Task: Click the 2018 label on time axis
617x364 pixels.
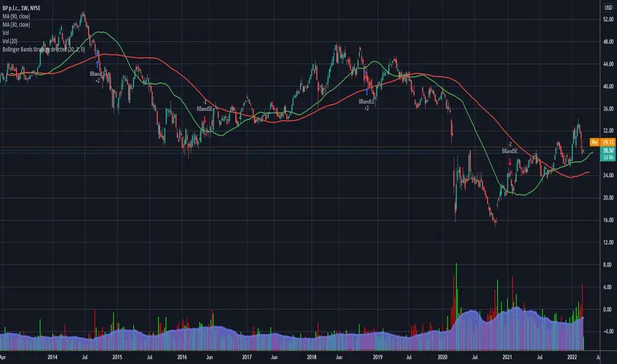Action: click(312, 357)
